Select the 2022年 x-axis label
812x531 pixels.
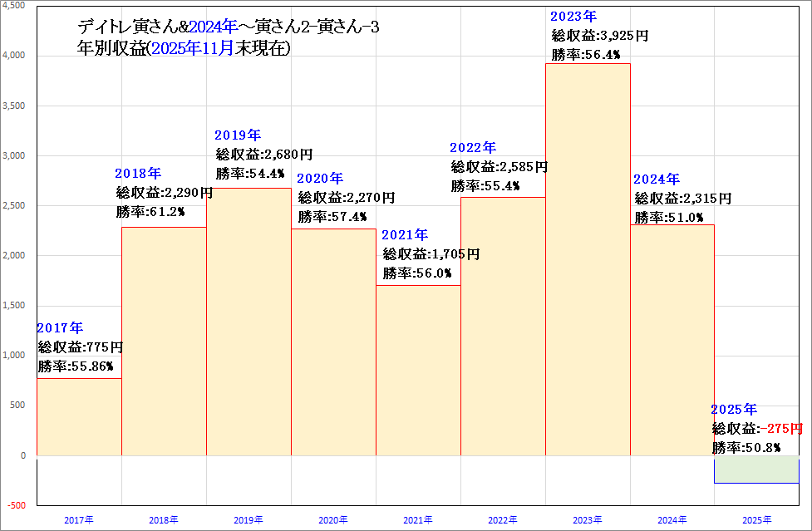click(502, 520)
